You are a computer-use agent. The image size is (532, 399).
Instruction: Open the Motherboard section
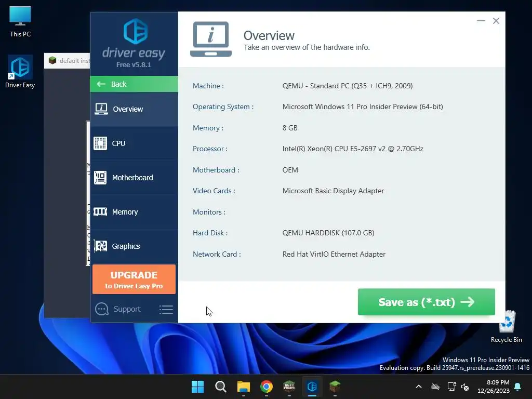134,178
